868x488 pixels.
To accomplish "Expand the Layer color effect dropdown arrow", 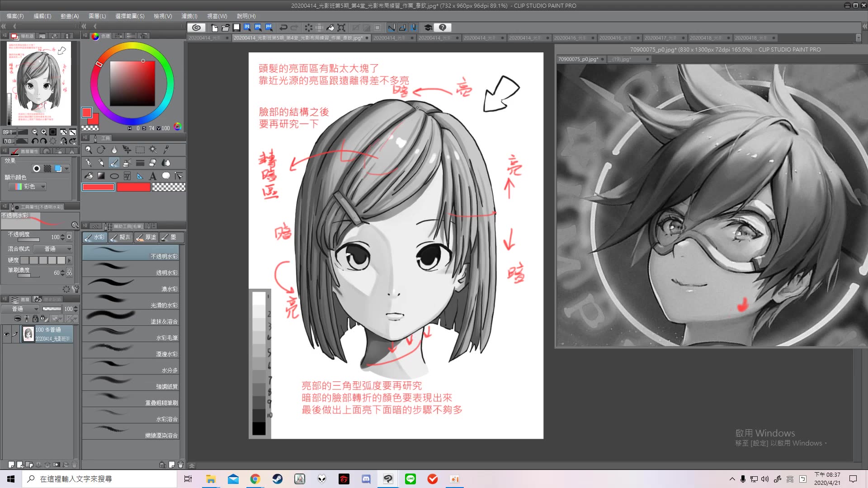I will tap(66, 169).
